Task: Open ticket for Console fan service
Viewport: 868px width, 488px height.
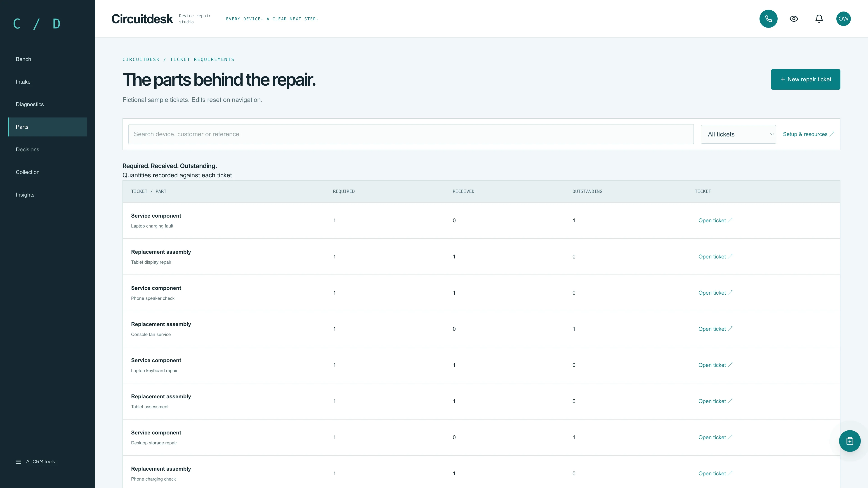Action: (x=715, y=329)
